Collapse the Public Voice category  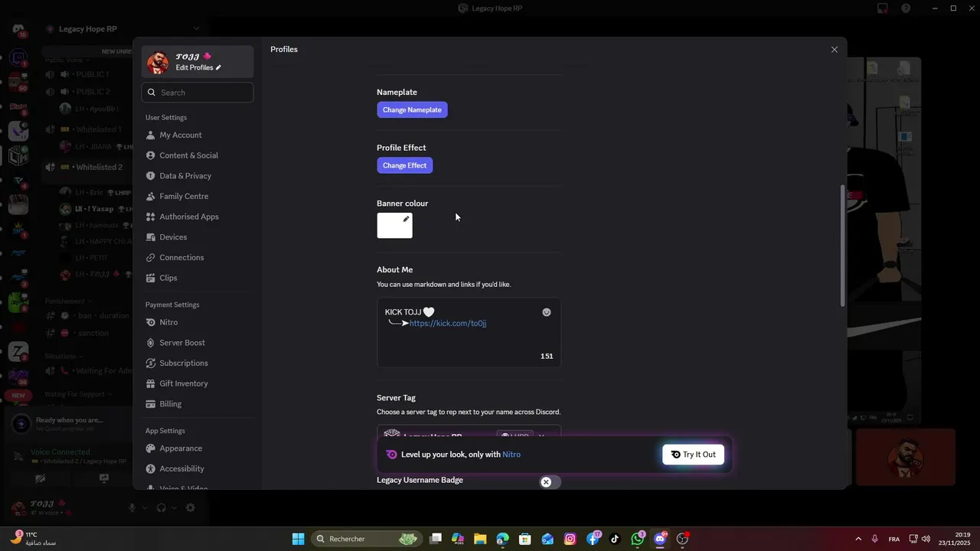(x=66, y=60)
